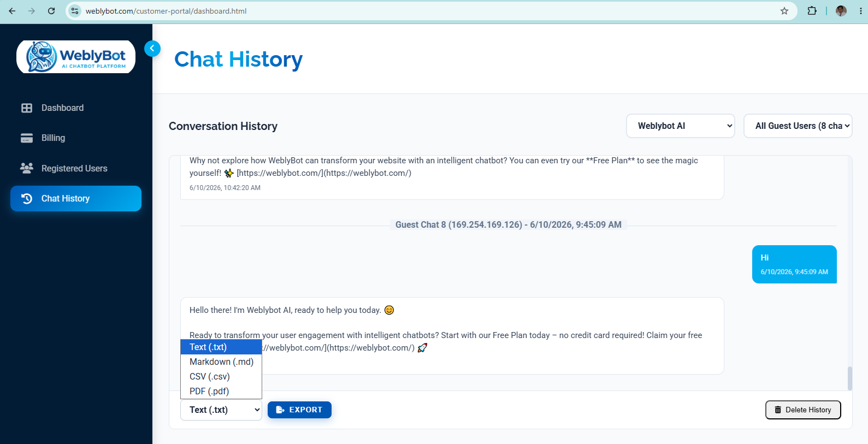This screenshot has width=868, height=444.
Task: Click the export format Text (.txt) dropdown
Action: [x=221, y=410]
